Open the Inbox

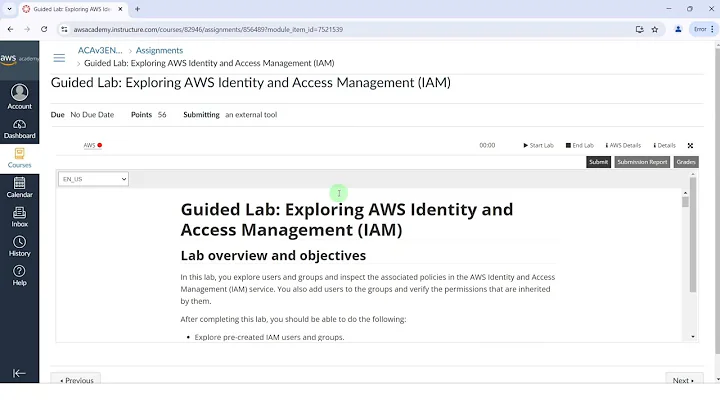pyautogui.click(x=19, y=217)
